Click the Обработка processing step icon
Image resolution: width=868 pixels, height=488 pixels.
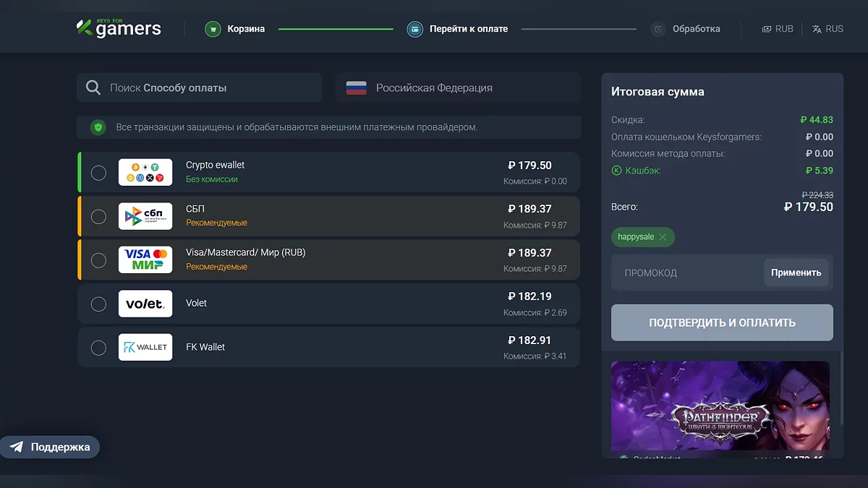[x=658, y=29]
